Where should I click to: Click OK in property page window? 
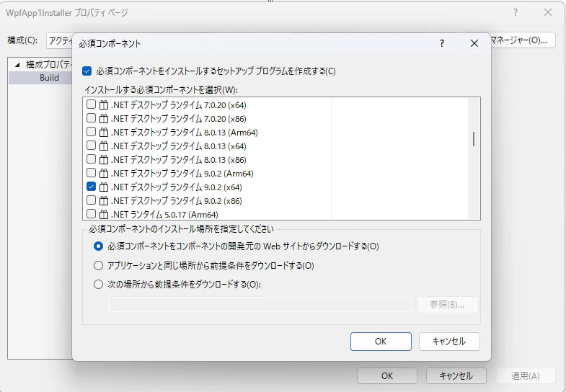(x=387, y=376)
